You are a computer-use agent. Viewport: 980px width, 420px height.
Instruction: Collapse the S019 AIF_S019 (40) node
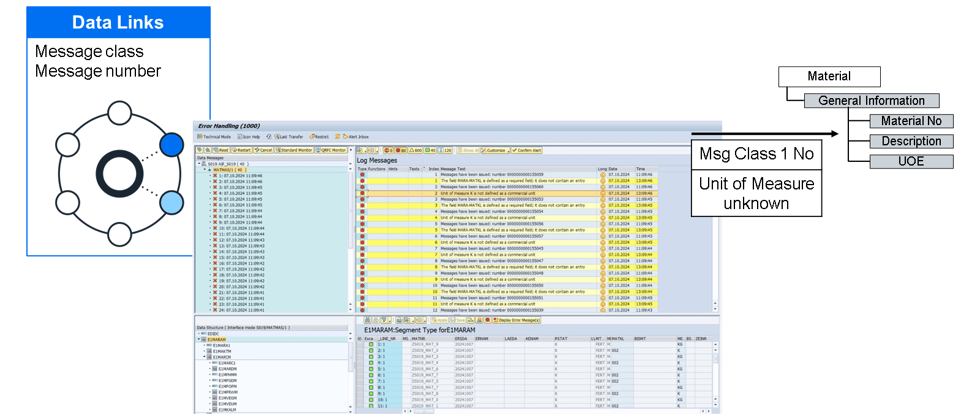click(199, 164)
